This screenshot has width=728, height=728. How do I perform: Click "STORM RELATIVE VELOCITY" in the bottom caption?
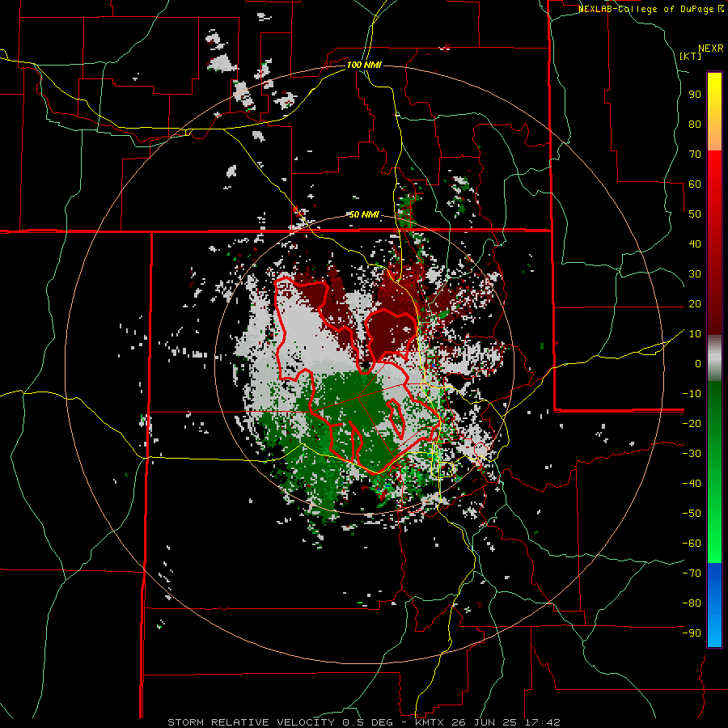click(251, 722)
